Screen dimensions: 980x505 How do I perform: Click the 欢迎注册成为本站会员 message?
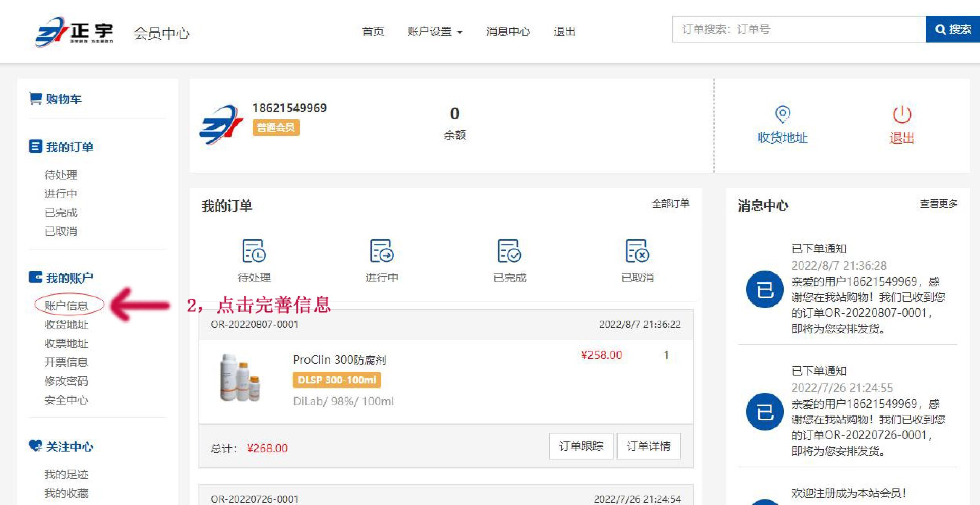(849, 493)
